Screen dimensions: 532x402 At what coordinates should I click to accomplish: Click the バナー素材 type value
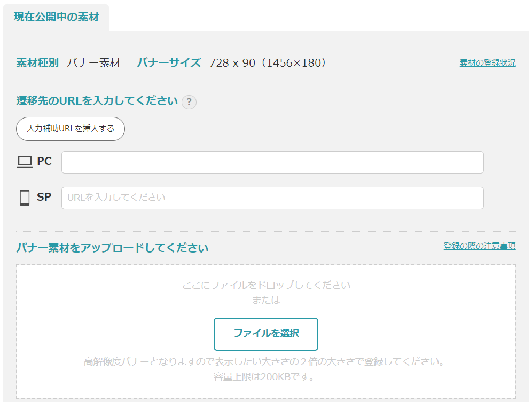[93, 63]
